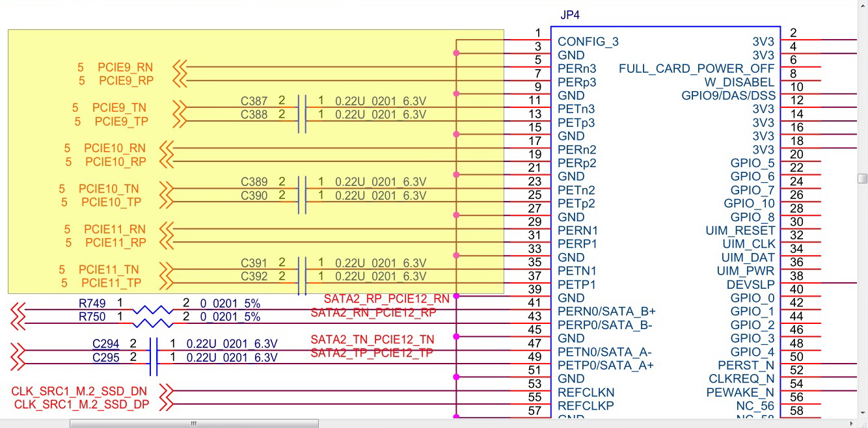The image size is (868, 428).
Task: Click capacitor reference C294
Action: (x=105, y=343)
